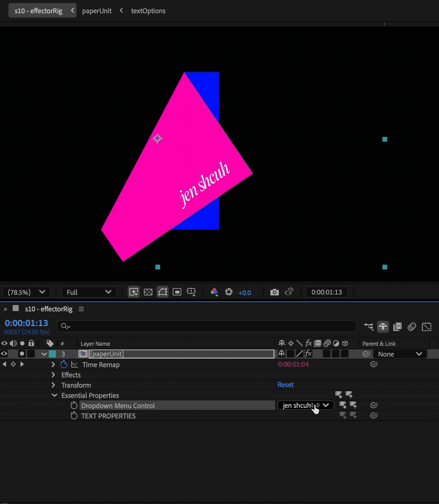
Task: Toggle the Lock switch on the paperUnit layer
Action: pos(31,354)
